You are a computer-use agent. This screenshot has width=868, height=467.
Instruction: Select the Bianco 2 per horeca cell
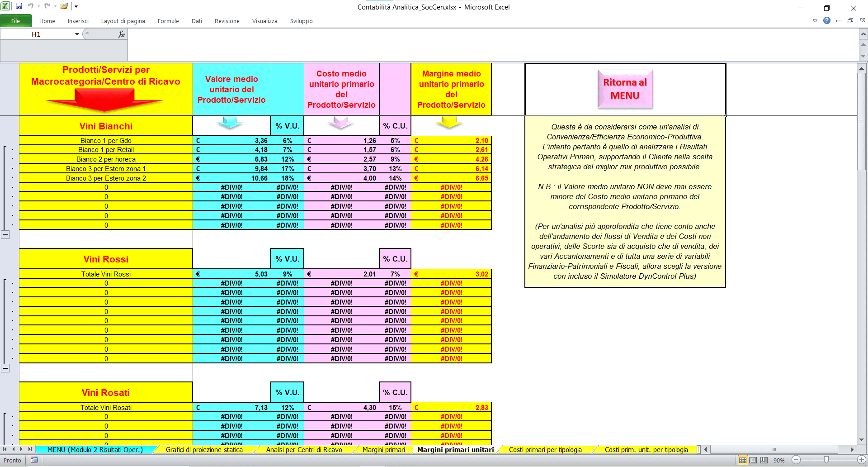(x=106, y=159)
